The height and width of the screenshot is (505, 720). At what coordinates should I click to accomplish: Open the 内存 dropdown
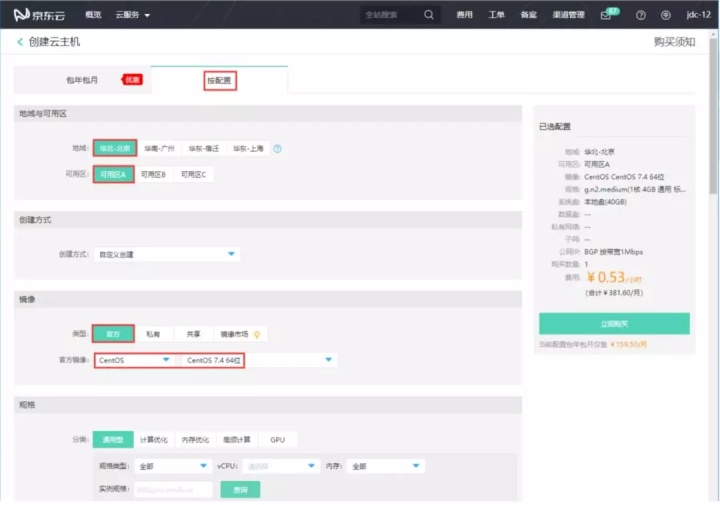pyautogui.click(x=386, y=466)
